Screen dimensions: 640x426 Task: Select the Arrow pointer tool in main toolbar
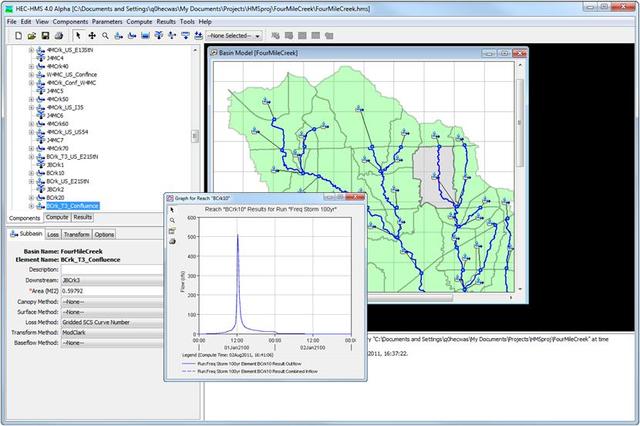(x=78, y=36)
